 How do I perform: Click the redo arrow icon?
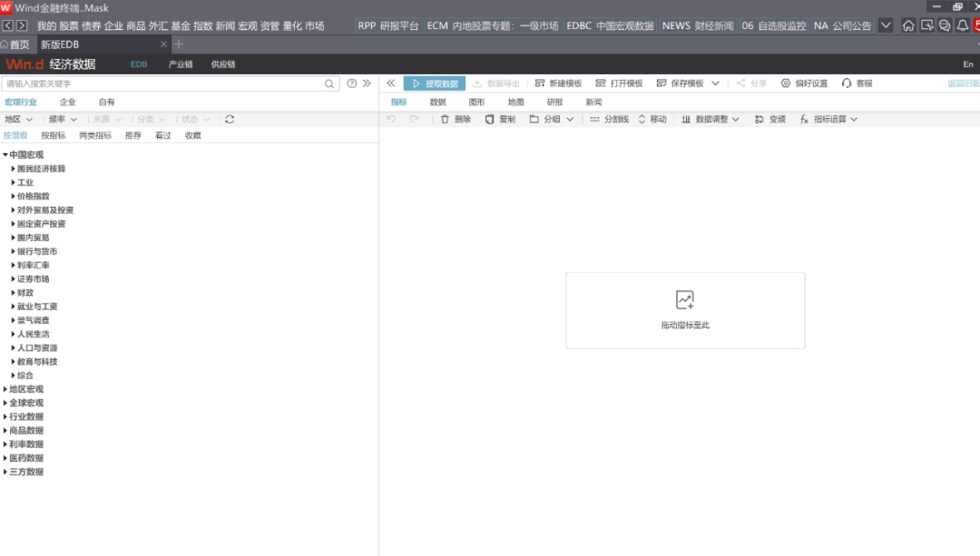(415, 119)
